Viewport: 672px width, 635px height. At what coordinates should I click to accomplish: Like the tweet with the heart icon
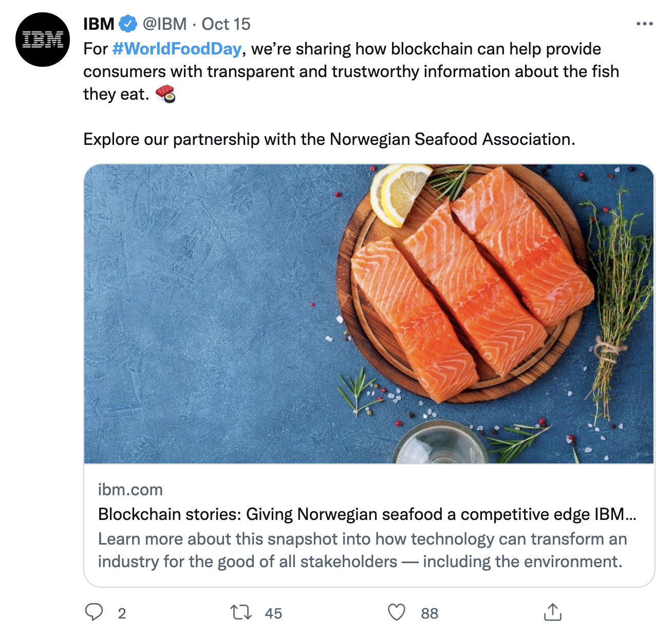pyautogui.click(x=397, y=612)
